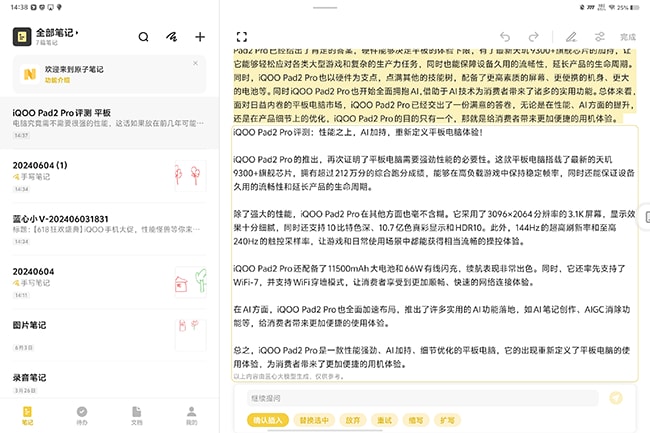650x433 pixels.
Task: Open the 20240604 handwriting note
Action: point(109,282)
